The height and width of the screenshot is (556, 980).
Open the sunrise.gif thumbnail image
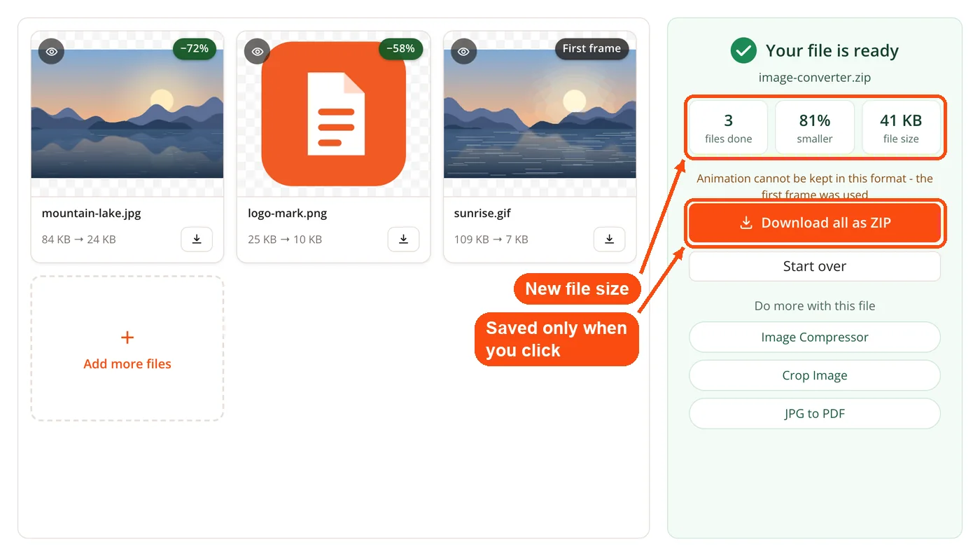[540, 113]
